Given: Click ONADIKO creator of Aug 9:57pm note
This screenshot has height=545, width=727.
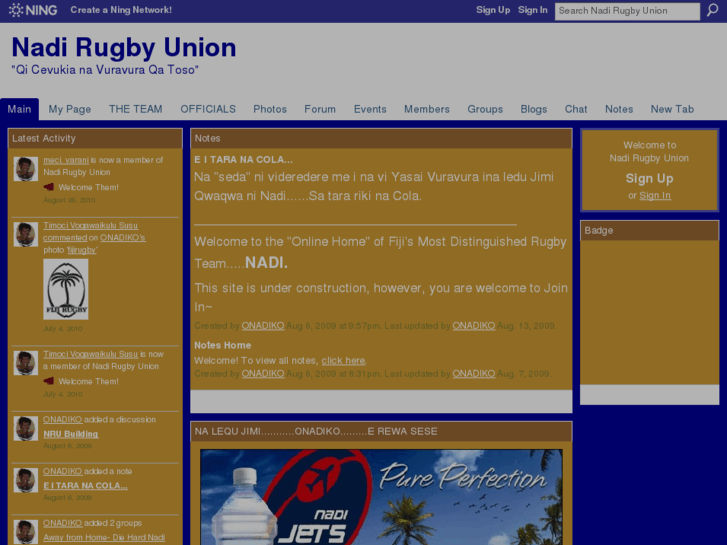Looking at the screenshot, I should (x=263, y=326).
